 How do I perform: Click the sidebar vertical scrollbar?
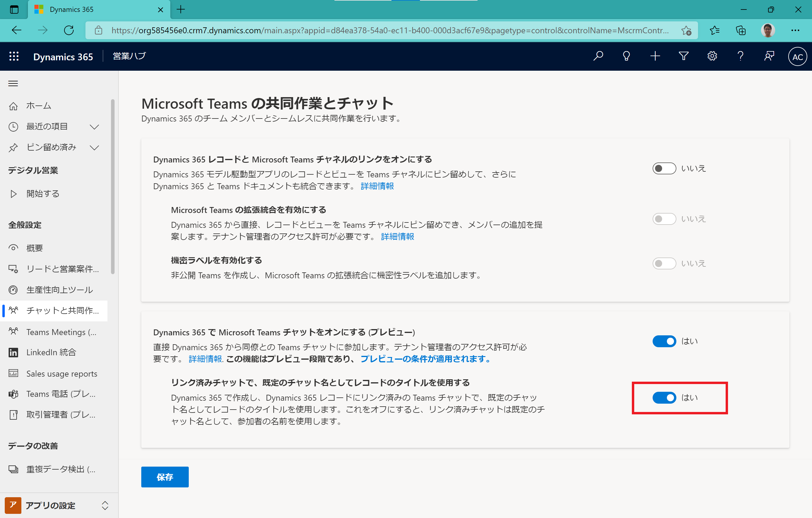coord(112,187)
